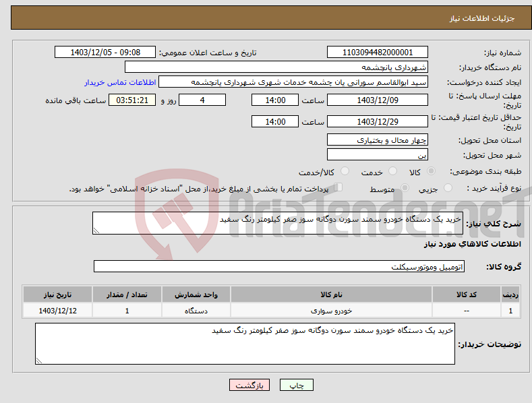
Task: Click the شرح کلی نیاز description textarea
Action: point(278,223)
